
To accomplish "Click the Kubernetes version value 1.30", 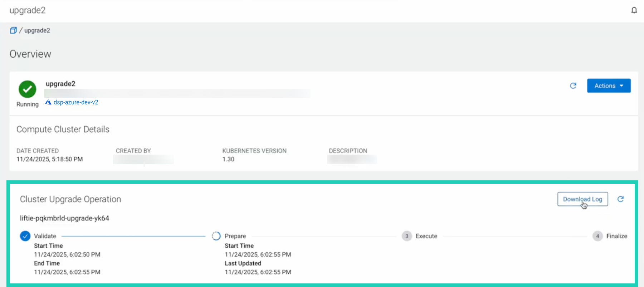I will [x=228, y=159].
